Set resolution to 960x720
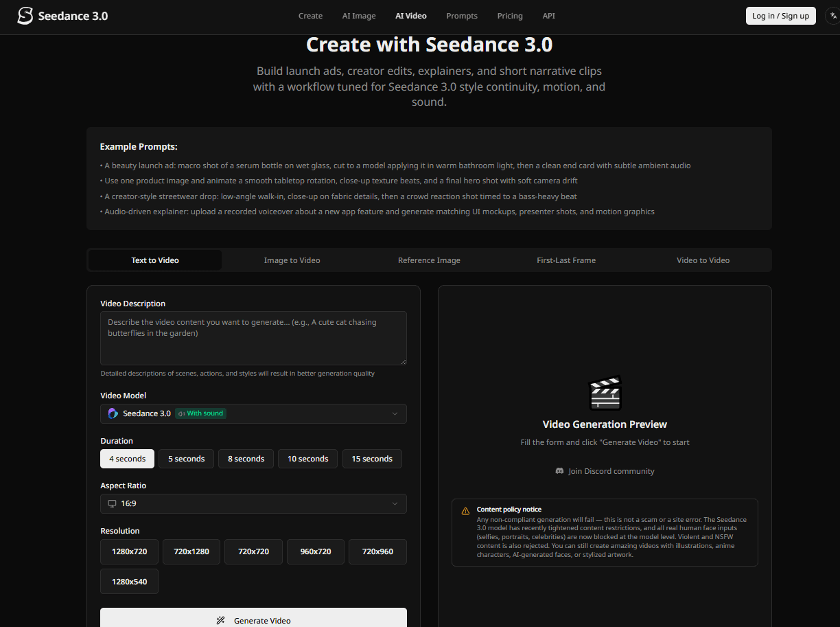Screen dimensions: 840x627 click(x=316, y=551)
